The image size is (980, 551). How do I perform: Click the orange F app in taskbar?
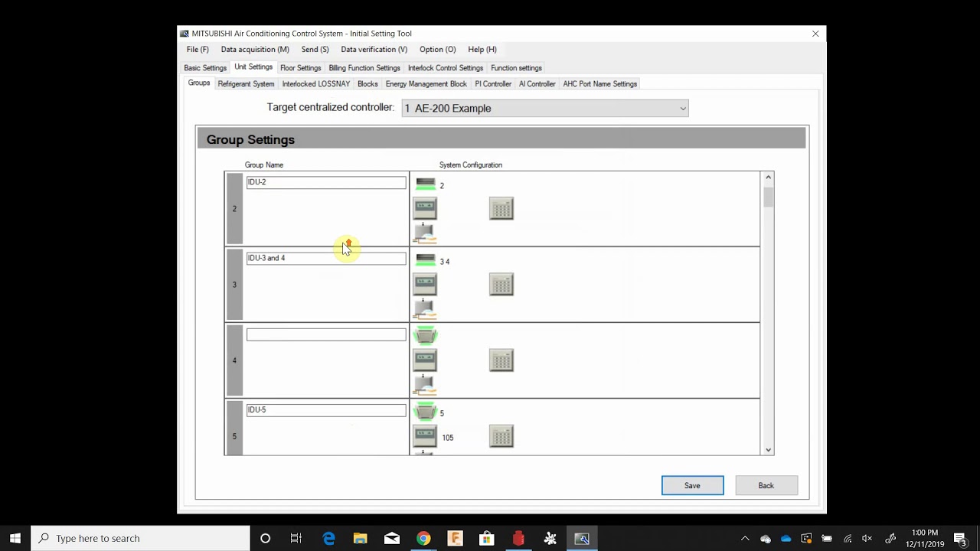tap(455, 538)
